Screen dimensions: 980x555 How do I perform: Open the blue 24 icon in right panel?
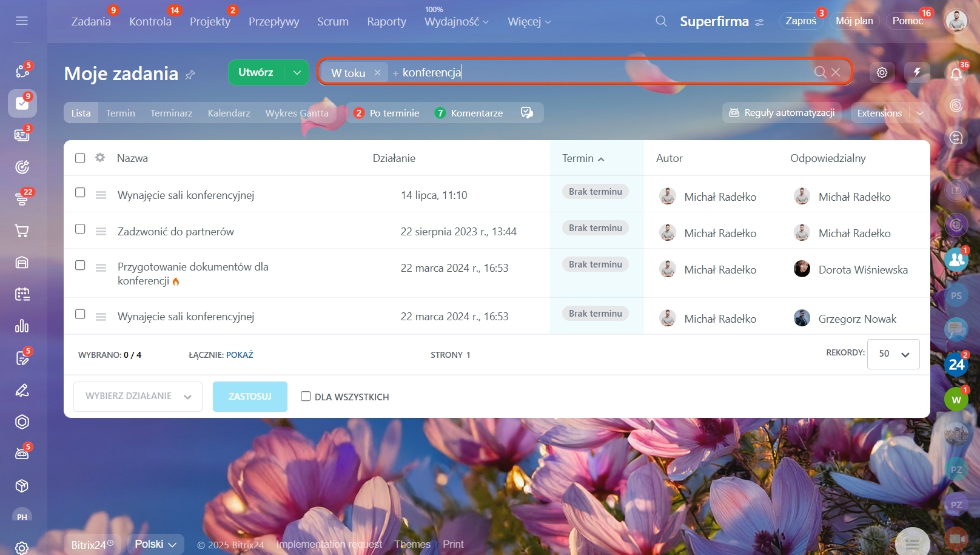pyautogui.click(x=956, y=364)
